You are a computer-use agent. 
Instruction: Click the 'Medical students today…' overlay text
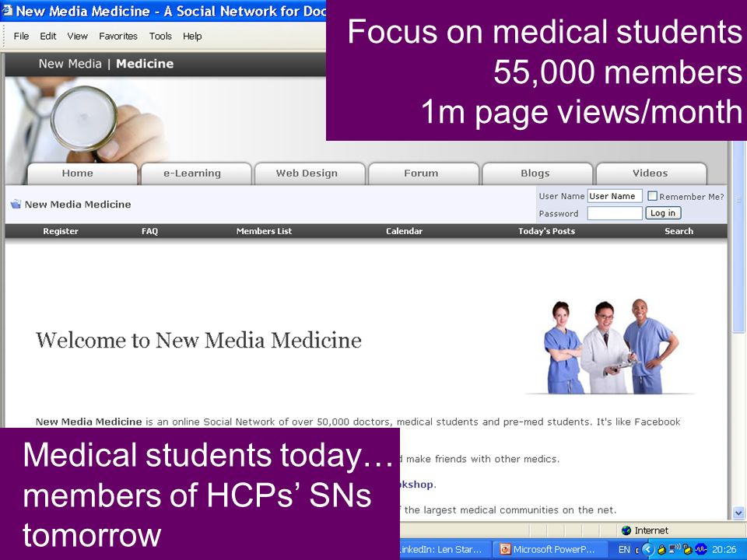pos(208,455)
